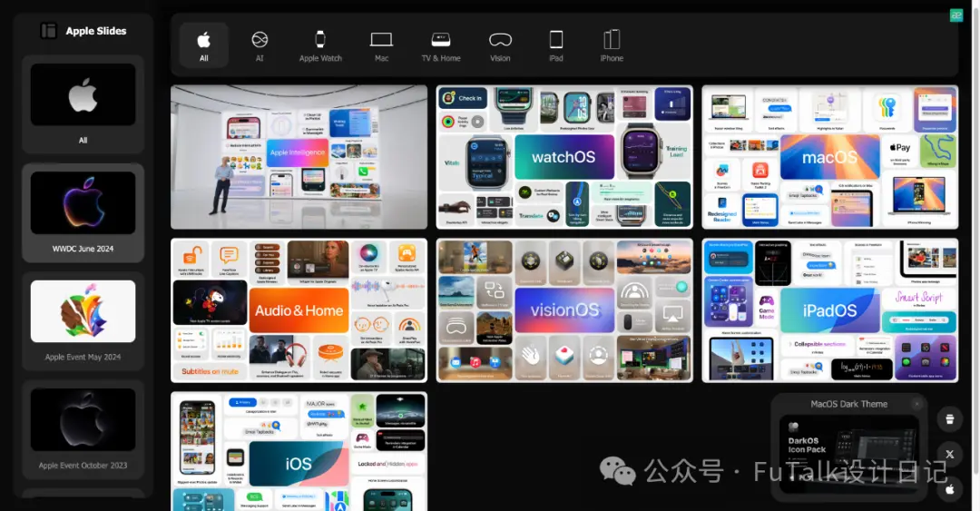Filter slides by the iPhone category
Viewport: 980px width, 511px height.
tap(612, 45)
